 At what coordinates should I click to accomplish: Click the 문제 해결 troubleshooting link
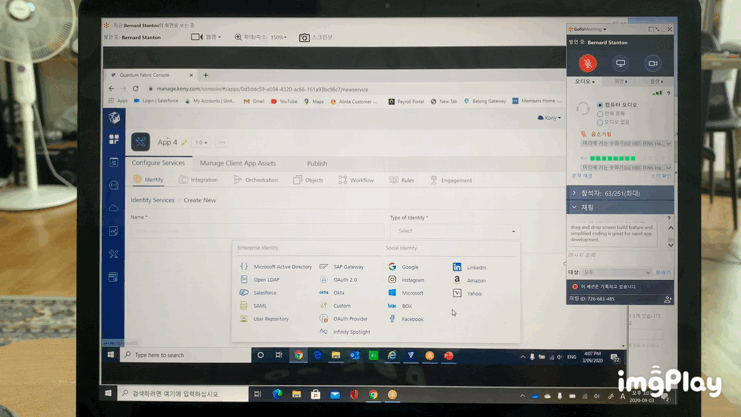click(x=582, y=176)
